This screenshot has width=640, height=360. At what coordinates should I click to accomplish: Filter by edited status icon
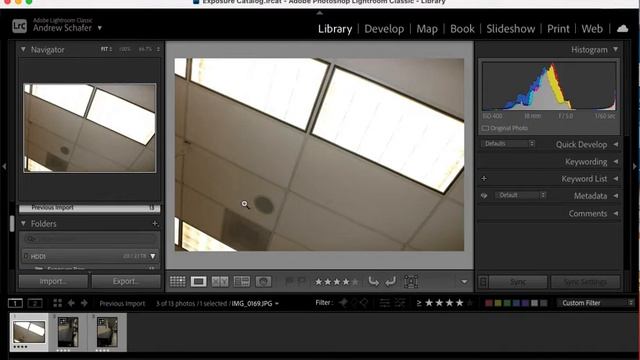point(384,303)
